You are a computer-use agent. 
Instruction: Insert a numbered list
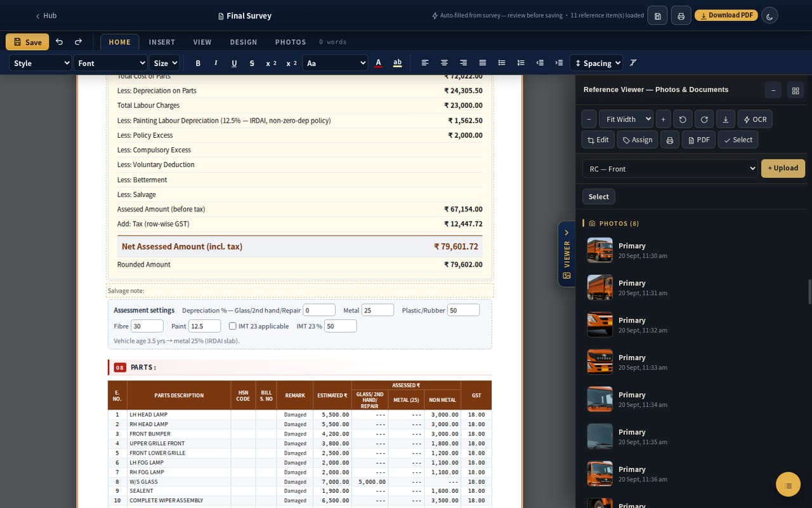coord(521,63)
